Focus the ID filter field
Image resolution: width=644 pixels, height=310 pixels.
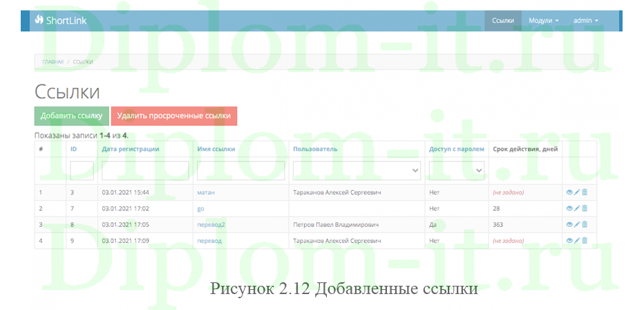[x=82, y=170]
